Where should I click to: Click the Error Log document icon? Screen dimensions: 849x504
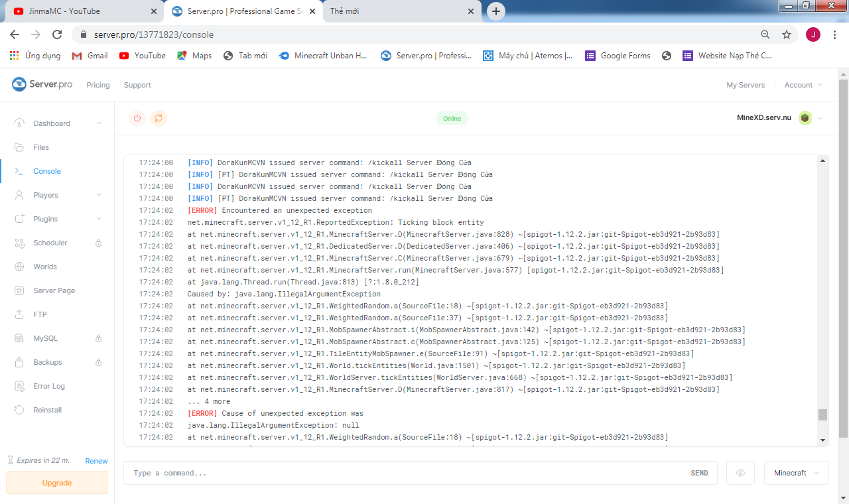(20, 386)
